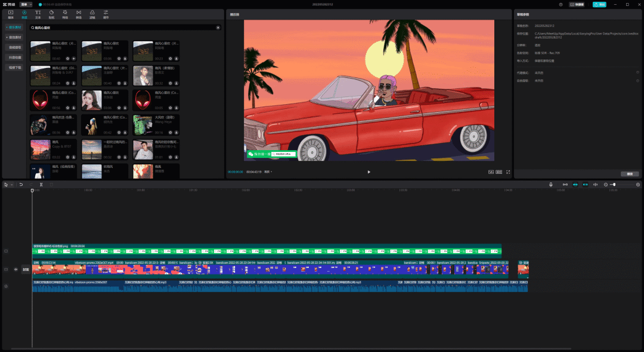The width and height of the screenshot is (644, 352).
Task: Open the selection tool dropdown arrow
Action: [11, 185]
